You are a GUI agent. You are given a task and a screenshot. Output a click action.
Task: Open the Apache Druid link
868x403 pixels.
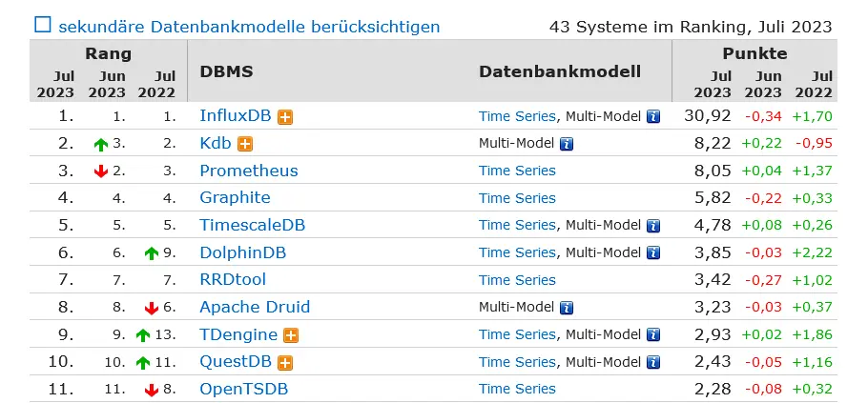(x=255, y=308)
